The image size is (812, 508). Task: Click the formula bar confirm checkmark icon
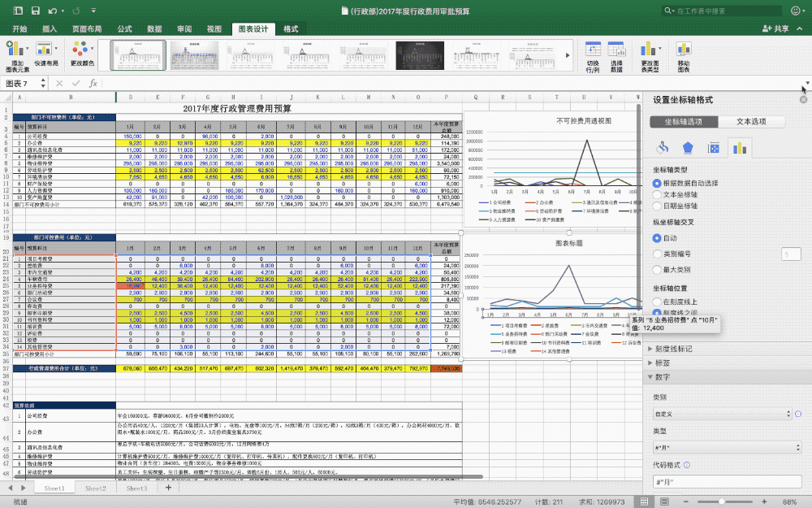76,83
